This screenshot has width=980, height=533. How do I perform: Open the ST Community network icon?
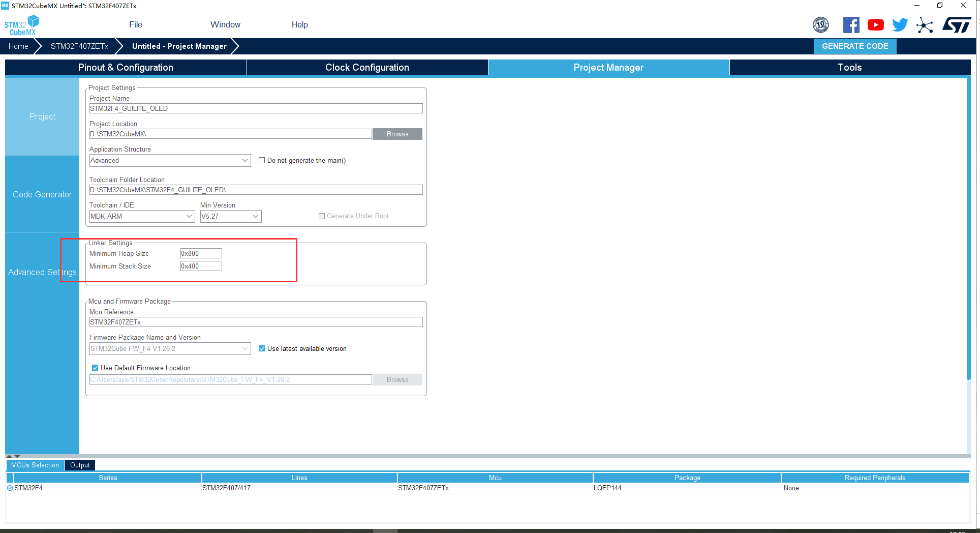(925, 25)
